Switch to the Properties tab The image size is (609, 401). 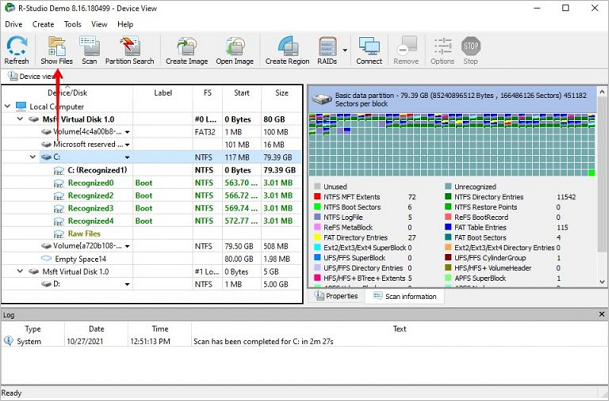[x=337, y=296]
